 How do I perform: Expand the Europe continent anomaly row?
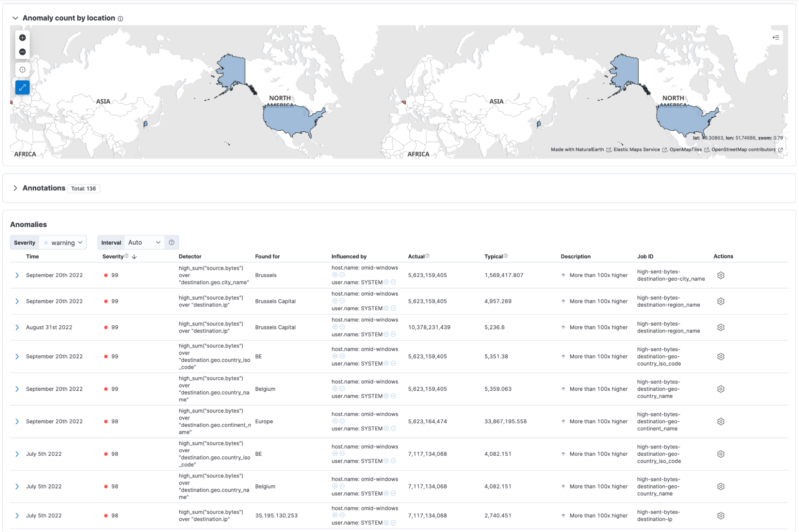(x=17, y=422)
